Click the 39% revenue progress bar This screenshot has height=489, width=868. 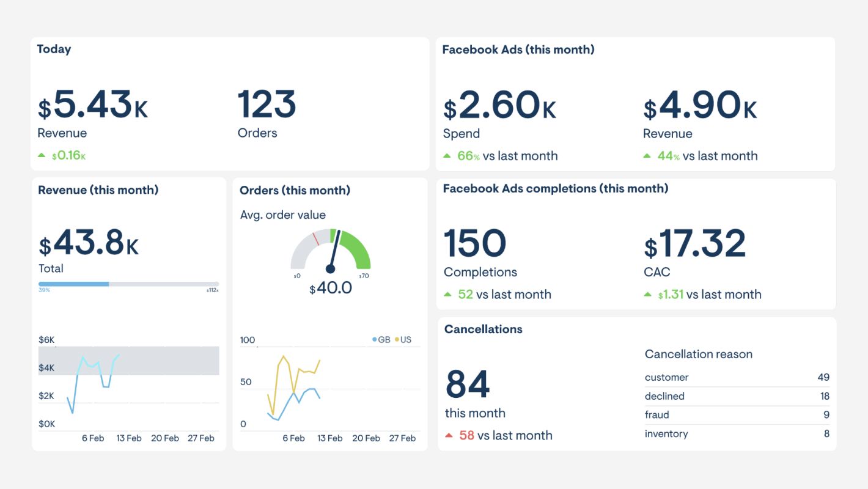point(73,284)
